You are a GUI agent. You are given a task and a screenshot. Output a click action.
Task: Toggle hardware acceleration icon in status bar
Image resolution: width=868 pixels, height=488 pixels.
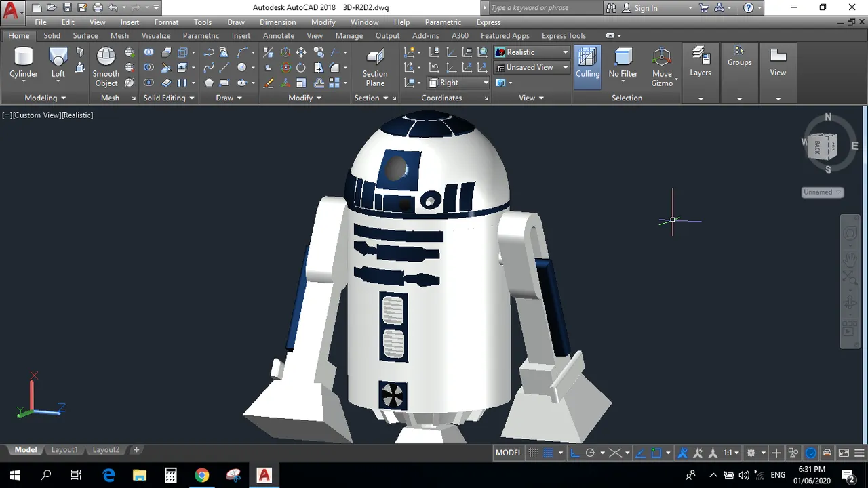(811, 453)
